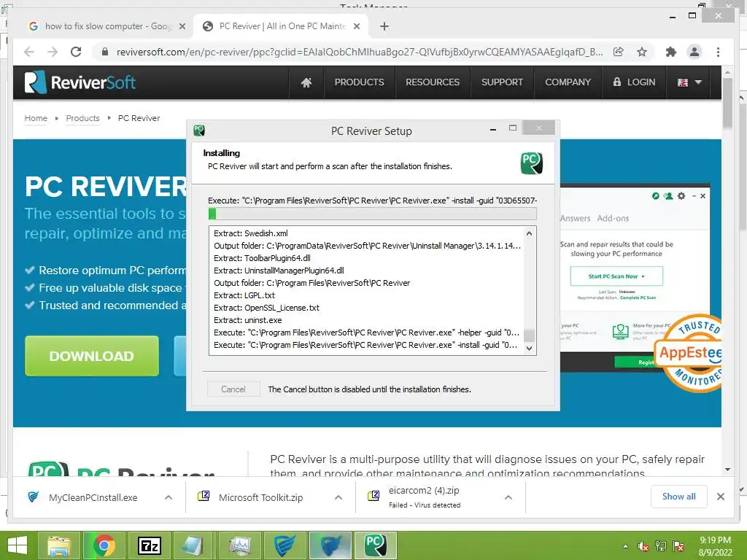Expand MyCleanPCInstall.exe download options
Screen dimensions: 747x560
coord(169,497)
